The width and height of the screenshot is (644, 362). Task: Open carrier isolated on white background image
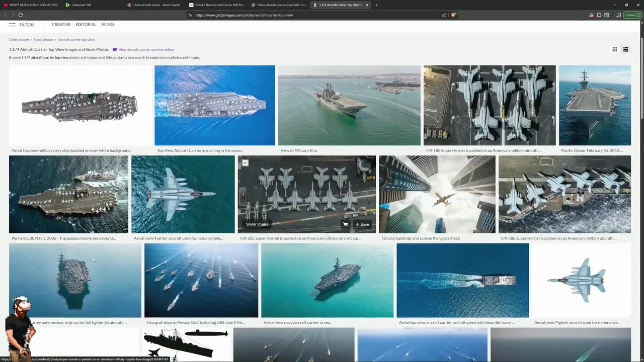pyautogui.click(x=80, y=105)
